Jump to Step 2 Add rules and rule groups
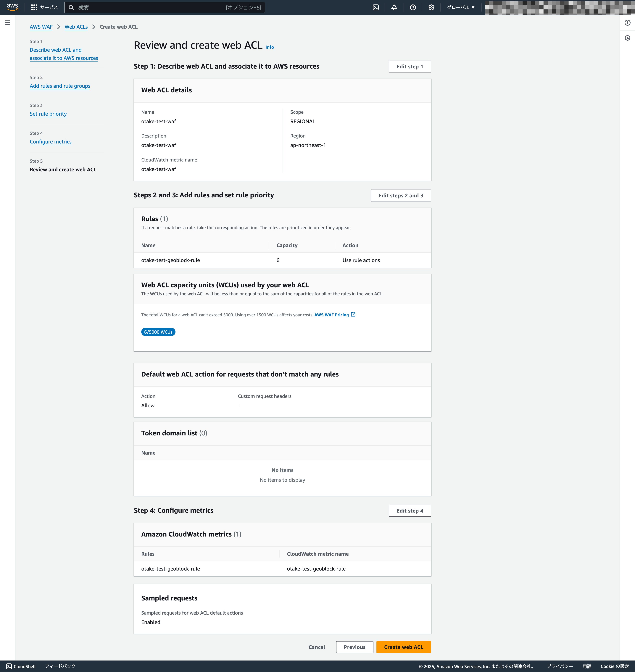This screenshot has width=635, height=672. click(60, 86)
